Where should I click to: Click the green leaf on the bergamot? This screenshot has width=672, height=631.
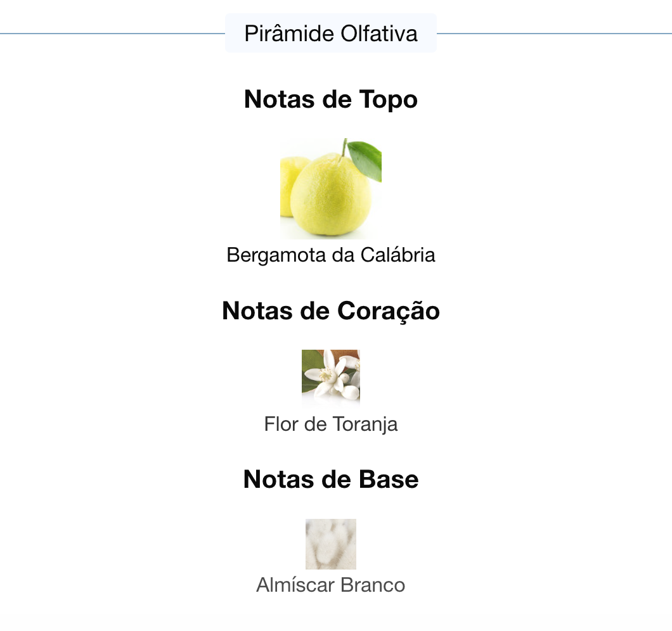[366, 160]
